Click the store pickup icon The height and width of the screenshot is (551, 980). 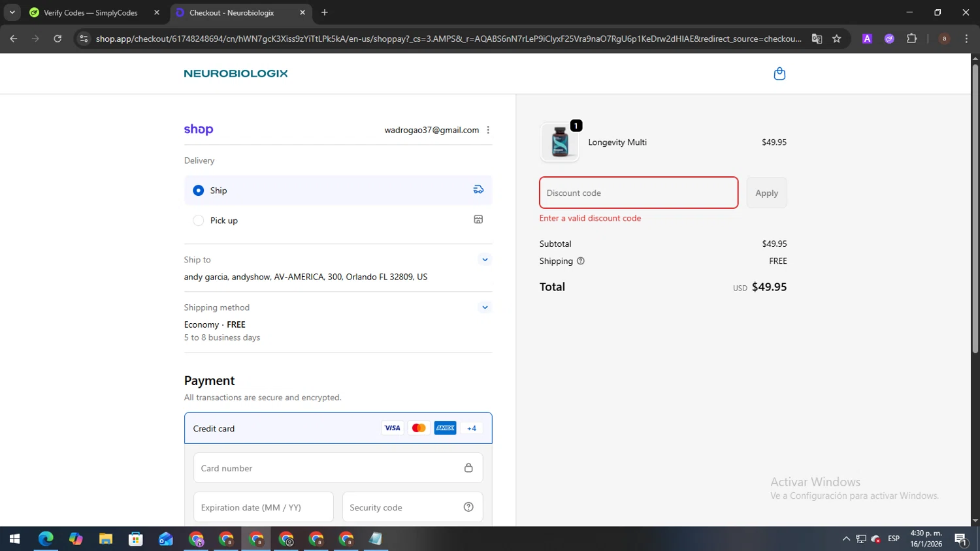point(478,219)
